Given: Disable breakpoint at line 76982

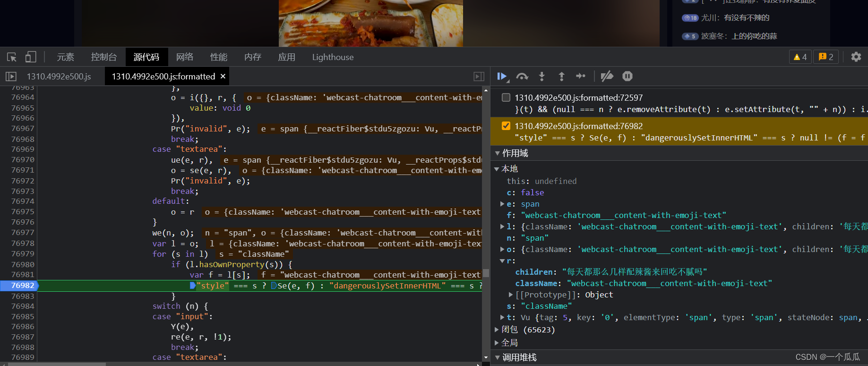Looking at the screenshot, I should [x=506, y=126].
